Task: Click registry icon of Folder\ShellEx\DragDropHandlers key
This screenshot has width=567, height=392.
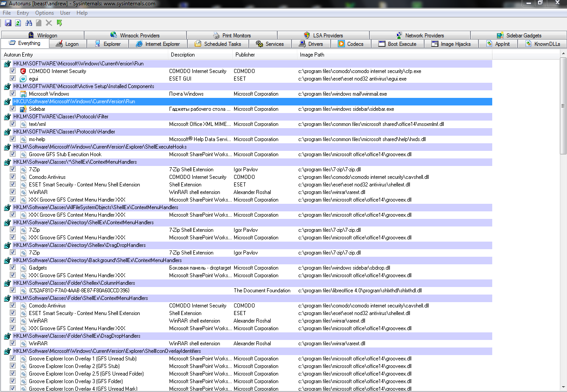Action: click(x=7, y=336)
